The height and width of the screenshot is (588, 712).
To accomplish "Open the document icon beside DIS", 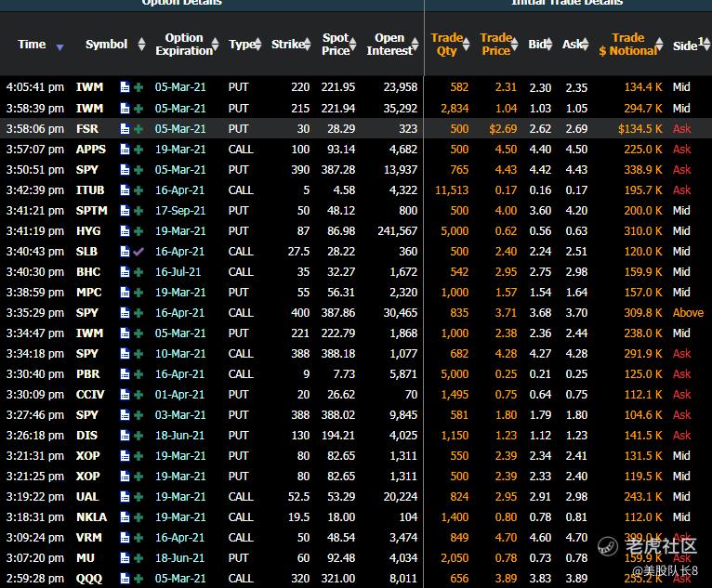I will click(x=125, y=435).
